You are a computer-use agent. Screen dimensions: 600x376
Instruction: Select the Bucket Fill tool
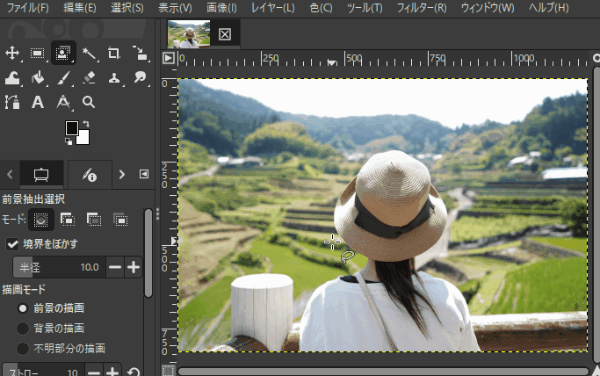click(x=38, y=78)
